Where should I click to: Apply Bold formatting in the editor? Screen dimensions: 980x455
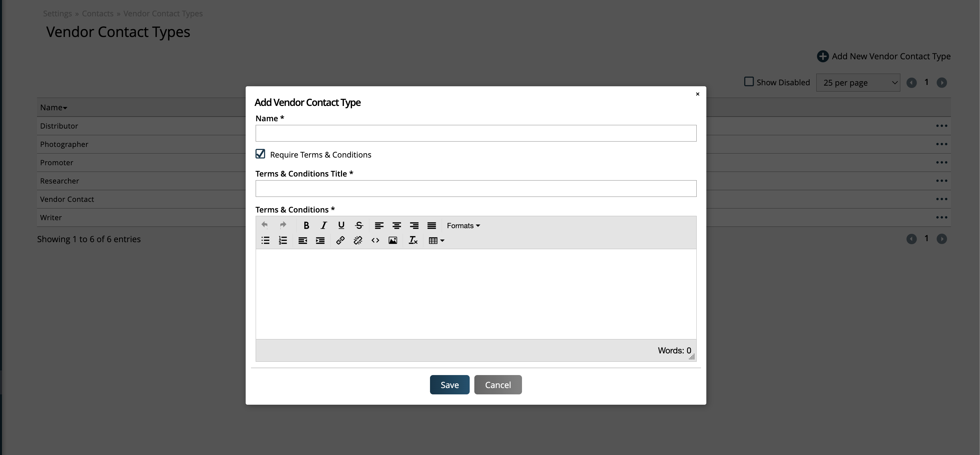pos(306,225)
